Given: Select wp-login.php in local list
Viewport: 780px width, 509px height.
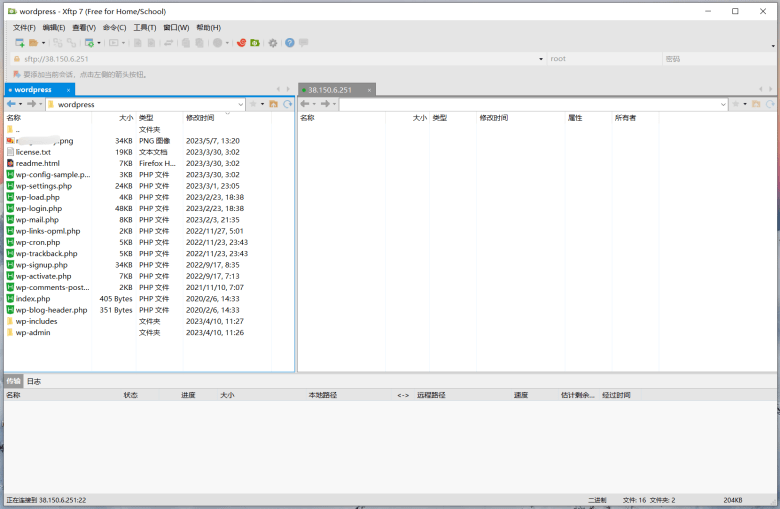Looking at the screenshot, I should tap(39, 208).
